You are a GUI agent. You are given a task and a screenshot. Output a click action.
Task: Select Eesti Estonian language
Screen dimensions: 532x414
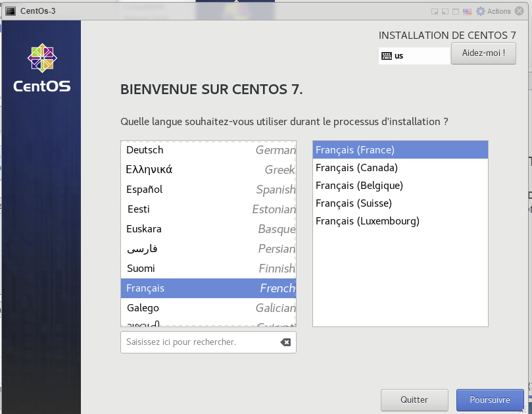coord(208,209)
